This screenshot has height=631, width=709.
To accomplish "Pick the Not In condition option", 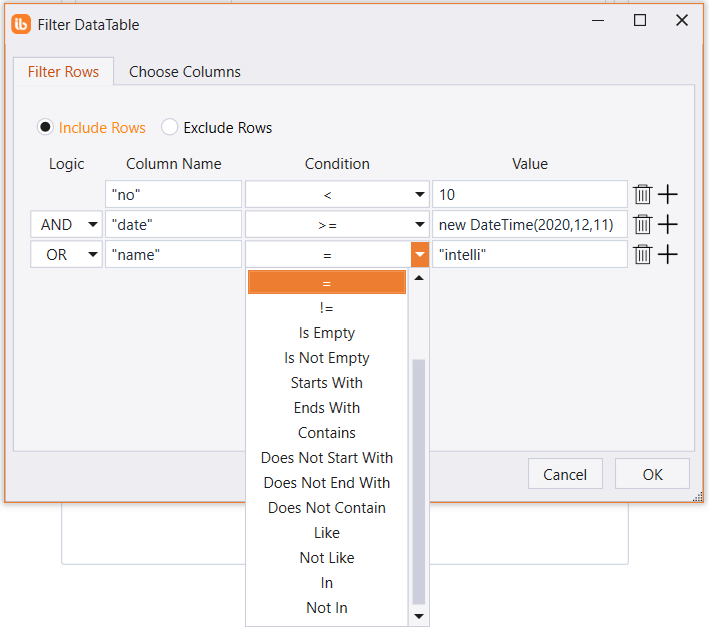I will click(x=326, y=607).
